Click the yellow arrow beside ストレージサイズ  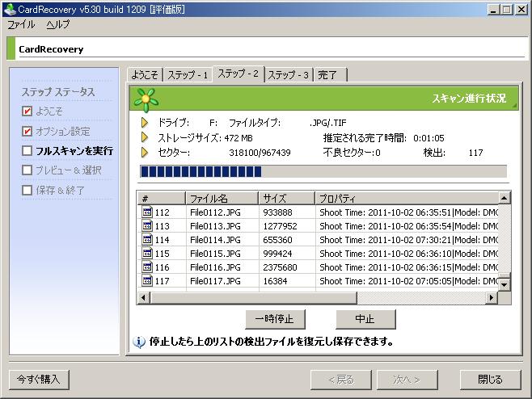[x=145, y=137]
